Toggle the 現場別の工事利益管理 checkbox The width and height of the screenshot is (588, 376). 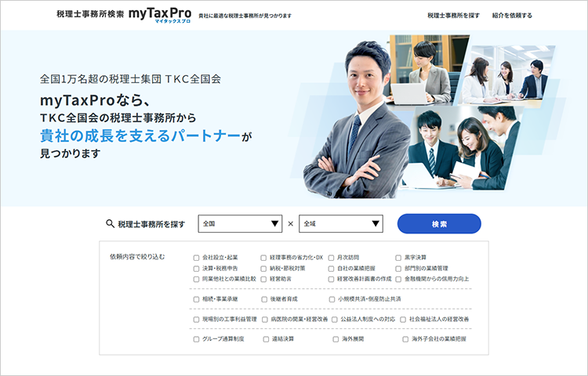[x=196, y=320]
